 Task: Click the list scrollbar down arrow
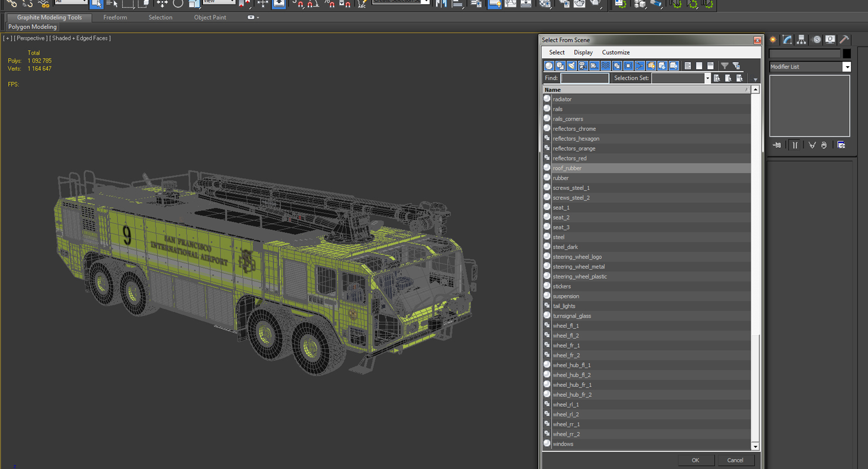pos(755,447)
